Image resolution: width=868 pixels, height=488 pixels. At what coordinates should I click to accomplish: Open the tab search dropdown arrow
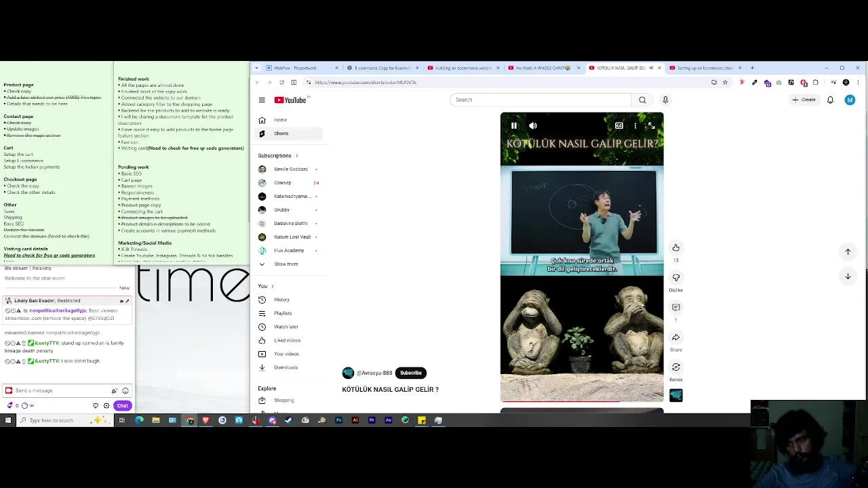click(256, 68)
